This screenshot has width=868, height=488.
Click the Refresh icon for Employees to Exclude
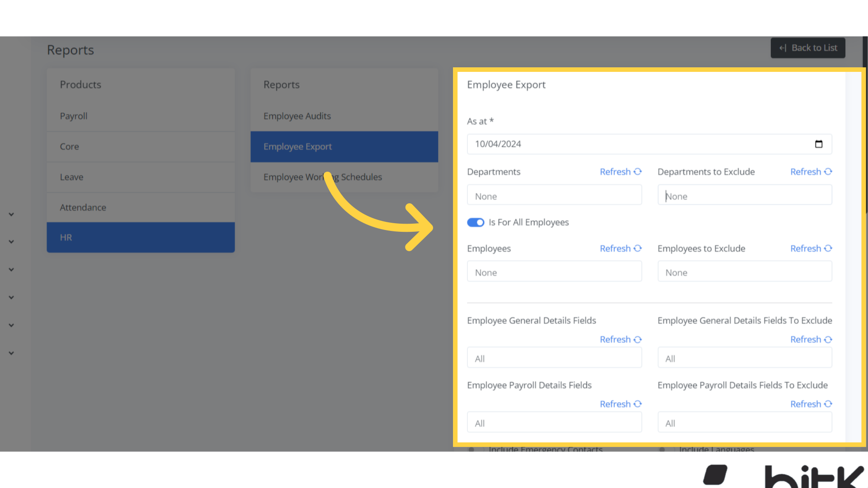[828, 248]
